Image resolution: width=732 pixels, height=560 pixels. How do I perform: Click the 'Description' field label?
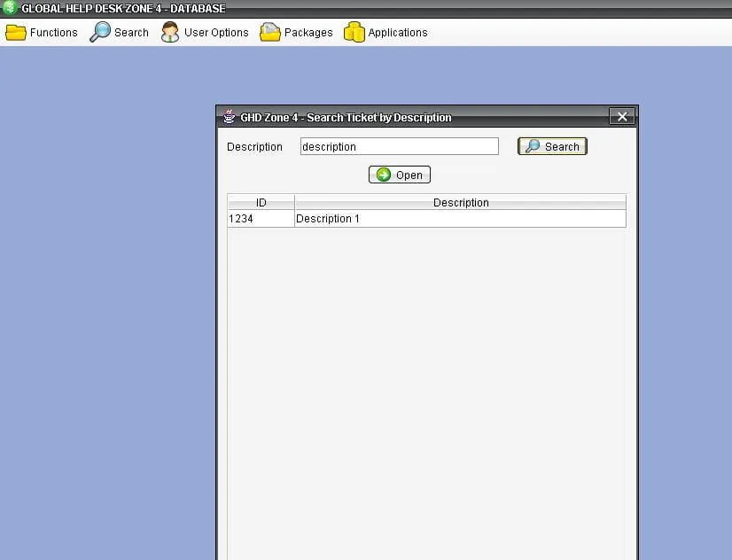tap(254, 146)
